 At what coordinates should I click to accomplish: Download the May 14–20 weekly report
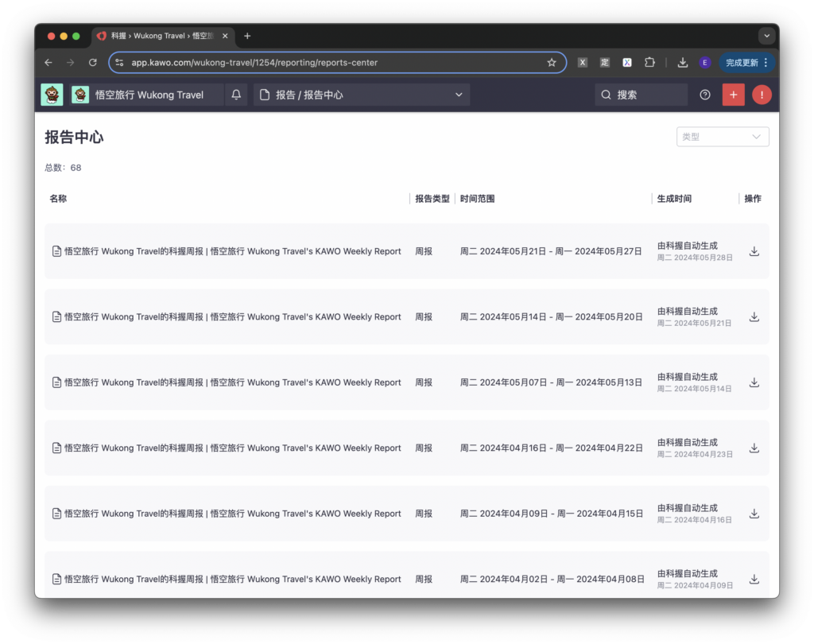coord(754,317)
